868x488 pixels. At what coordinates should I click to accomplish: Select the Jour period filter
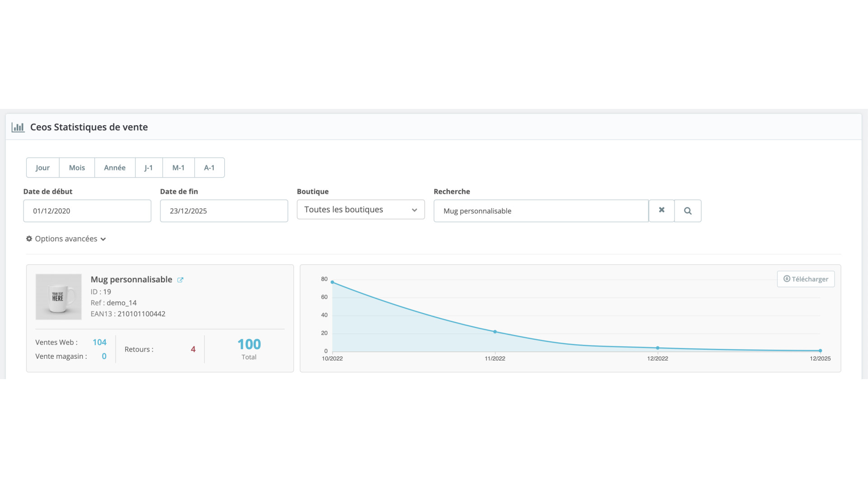point(42,167)
